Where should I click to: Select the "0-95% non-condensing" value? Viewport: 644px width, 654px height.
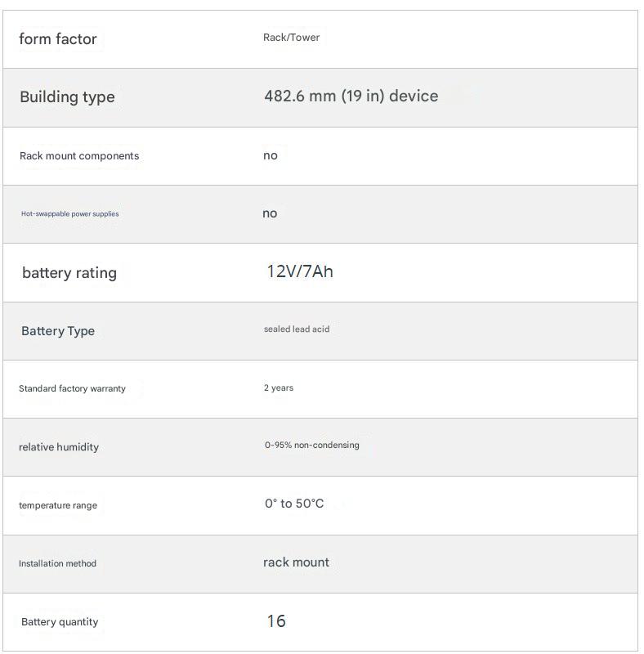tap(311, 446)
